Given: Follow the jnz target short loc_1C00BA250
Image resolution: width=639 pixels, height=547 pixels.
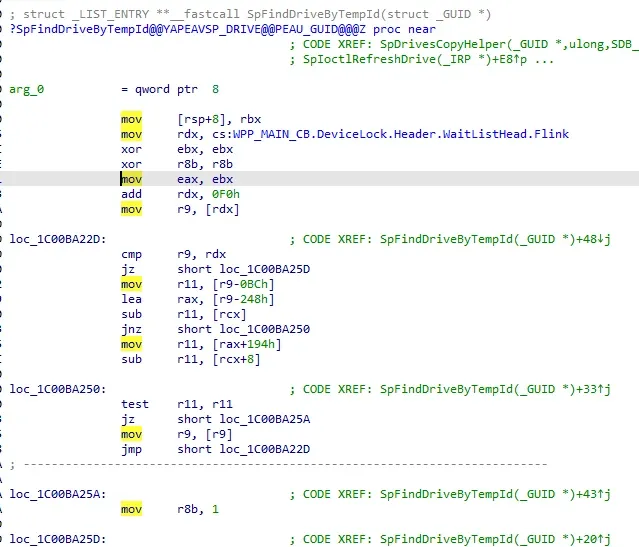Looking at the screenshot, I should (244, 329).
